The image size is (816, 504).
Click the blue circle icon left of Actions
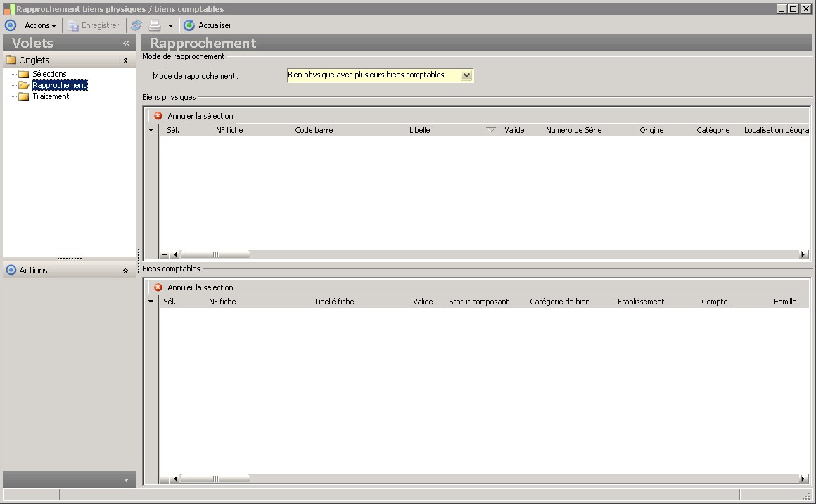tap(11, 25)
